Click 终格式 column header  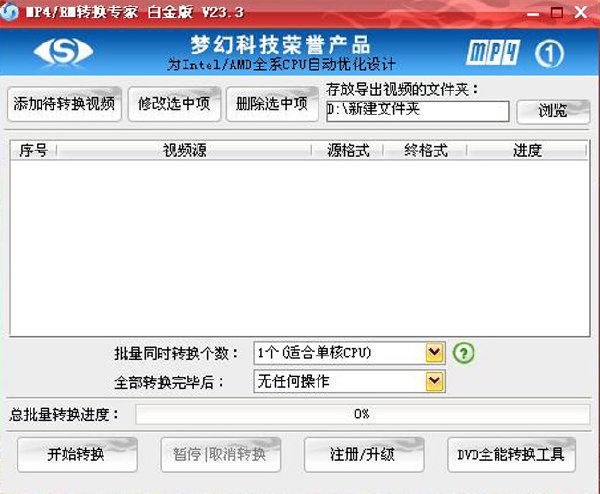tap(426, 150)
